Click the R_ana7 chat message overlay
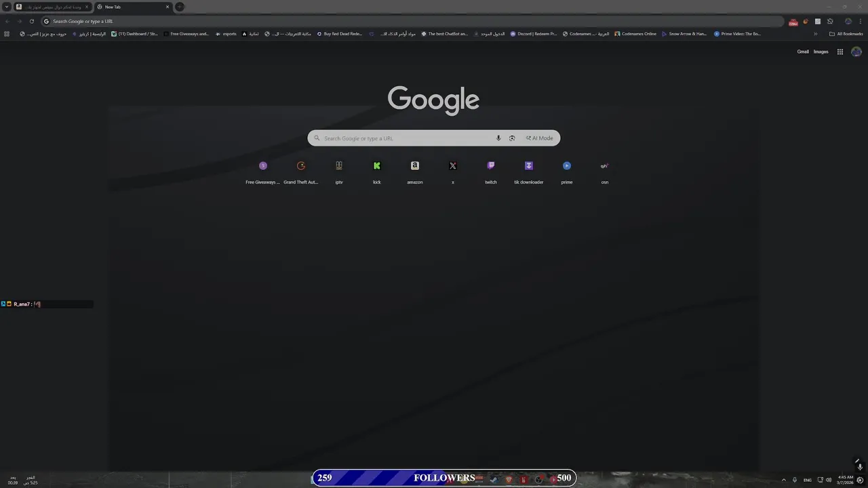The height and width of the screenshot is (488, 868). tap(47, 304)
